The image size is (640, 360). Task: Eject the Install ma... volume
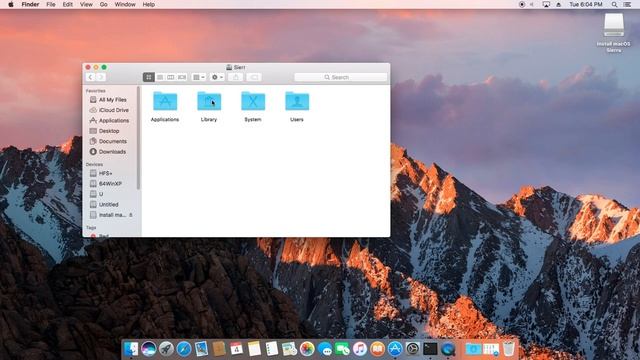click(131, 215)
